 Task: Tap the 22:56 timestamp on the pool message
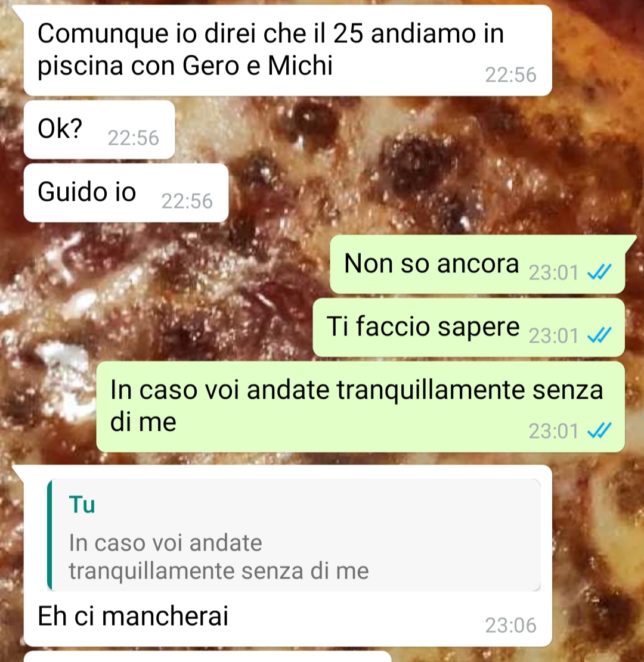point(510,74)
